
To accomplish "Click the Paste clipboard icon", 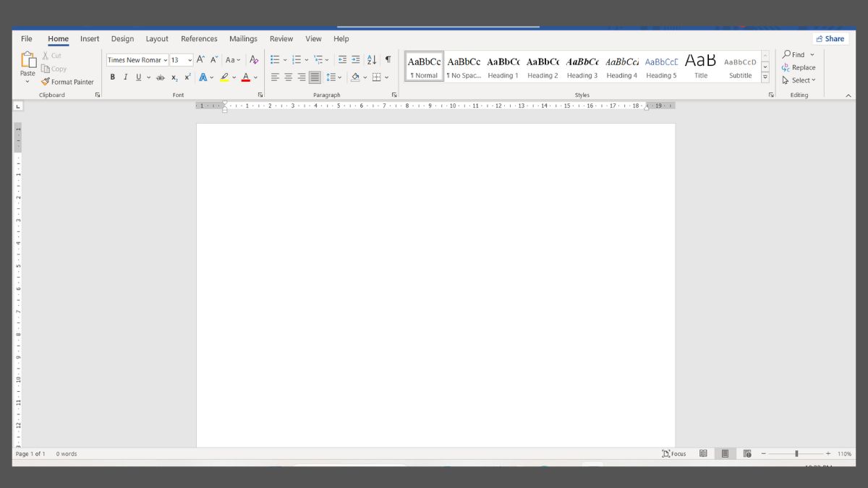I will pos(27,61).
